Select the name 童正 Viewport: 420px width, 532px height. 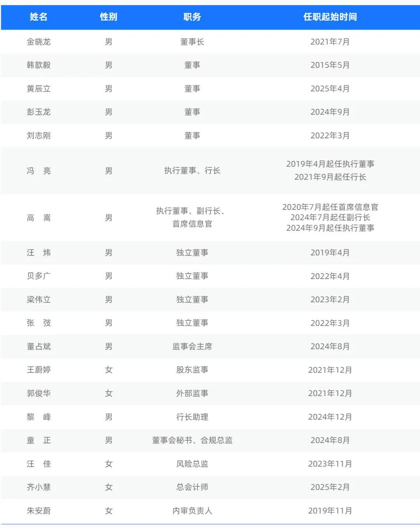[38, 440]
